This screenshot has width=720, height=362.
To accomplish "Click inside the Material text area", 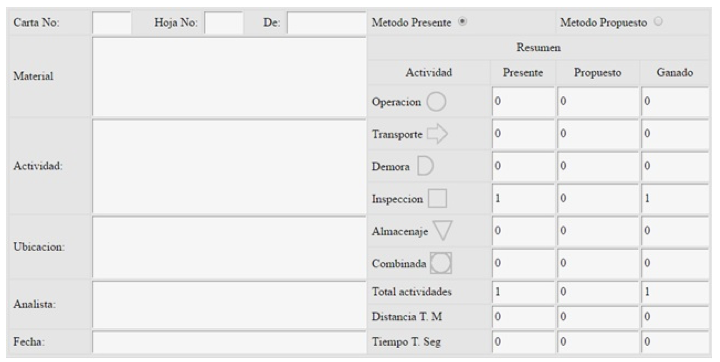I will [229, 77].
